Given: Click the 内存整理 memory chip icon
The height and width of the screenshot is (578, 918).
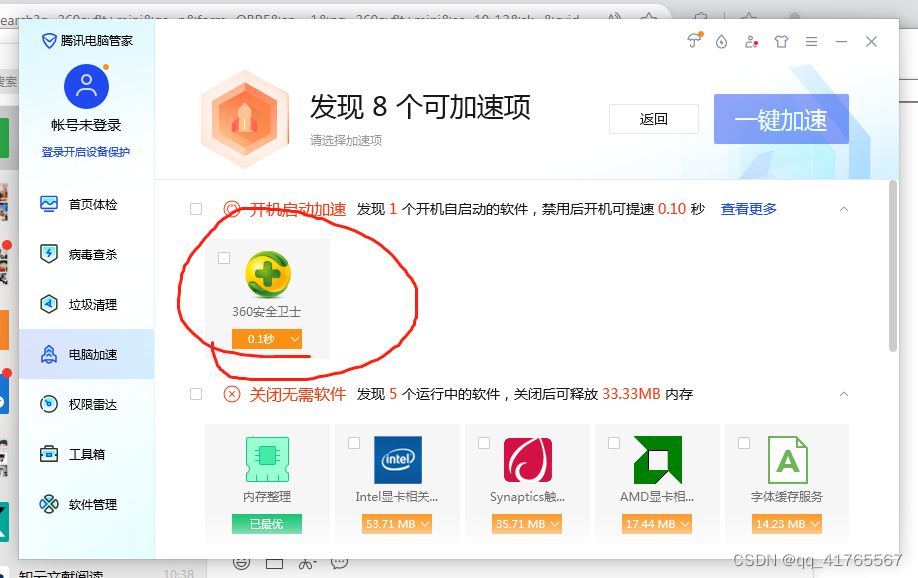Looking at the screenshot, I should (267, 459).
